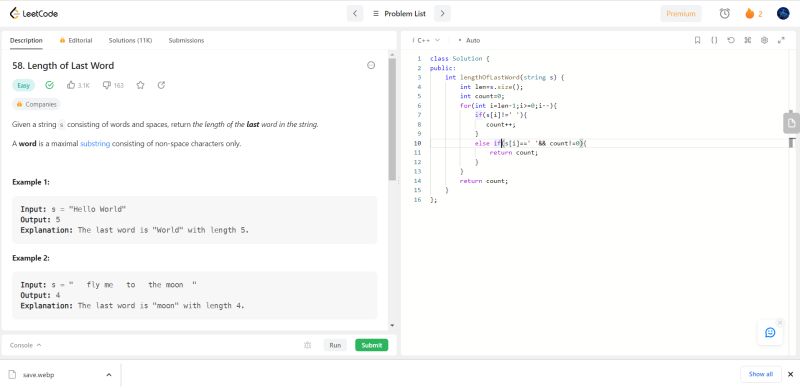Open the timer alarm clock icon
This screenshot has height=388, width=800.
click(724, 14)
